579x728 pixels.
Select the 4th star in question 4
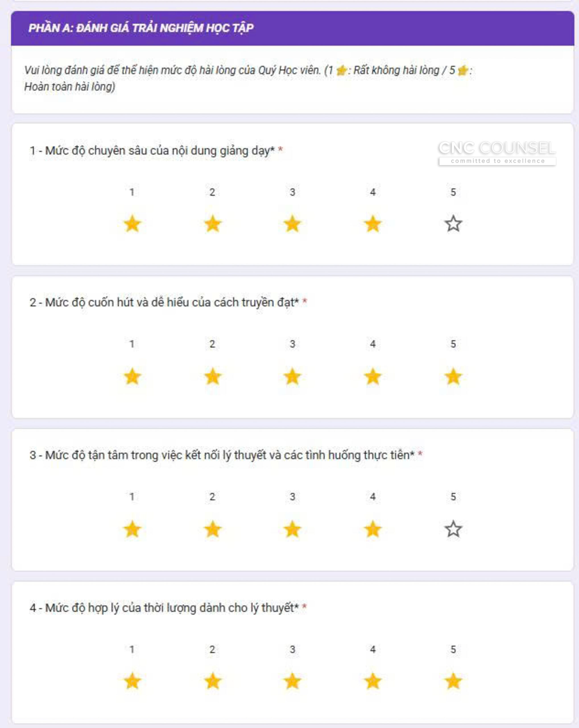point(373,681)
